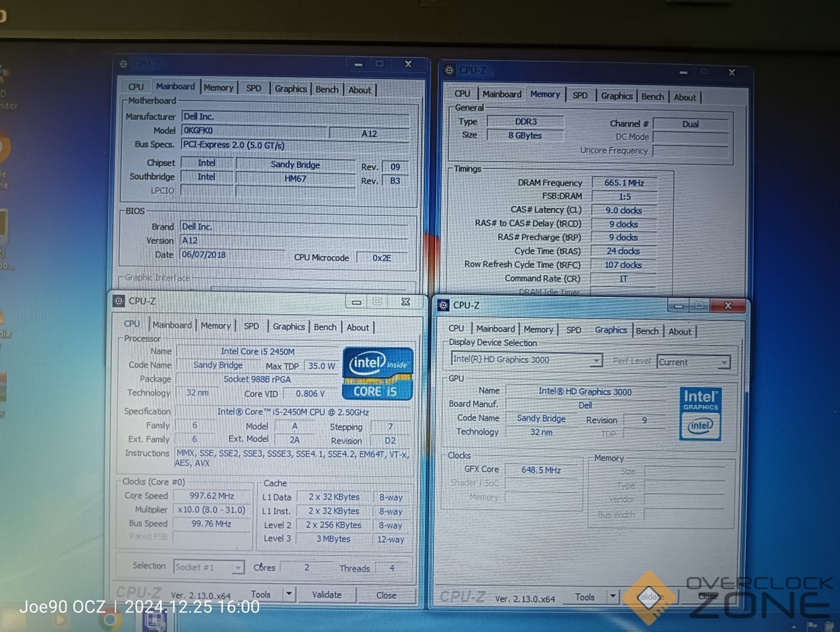Switch to the Mainboard tab in the Memory window
Viewport: 840px width, 632px height.
[502, 94]
